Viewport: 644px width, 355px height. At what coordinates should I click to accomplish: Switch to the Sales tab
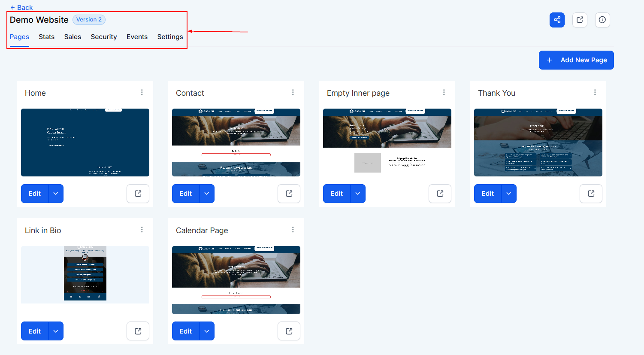(73, 37)
